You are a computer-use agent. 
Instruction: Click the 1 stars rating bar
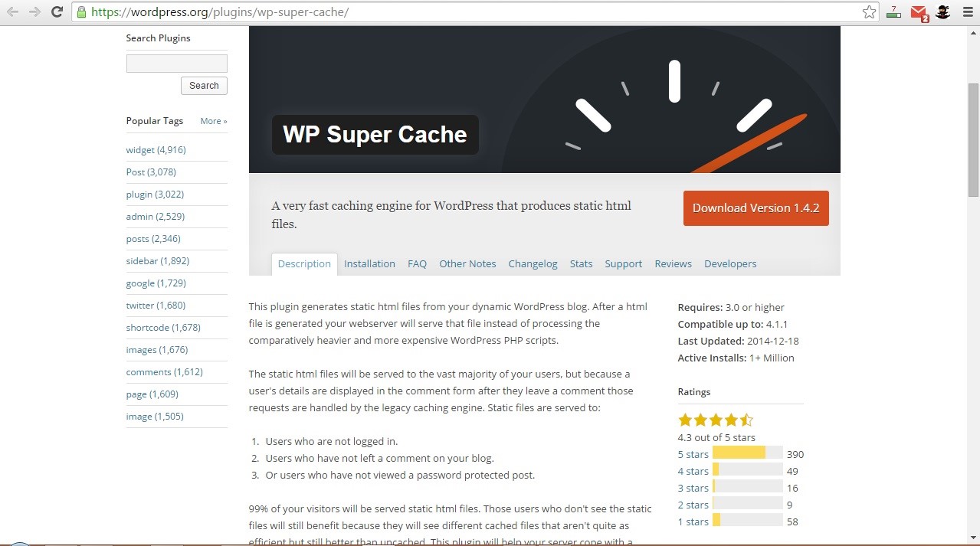tap(748, 521)
